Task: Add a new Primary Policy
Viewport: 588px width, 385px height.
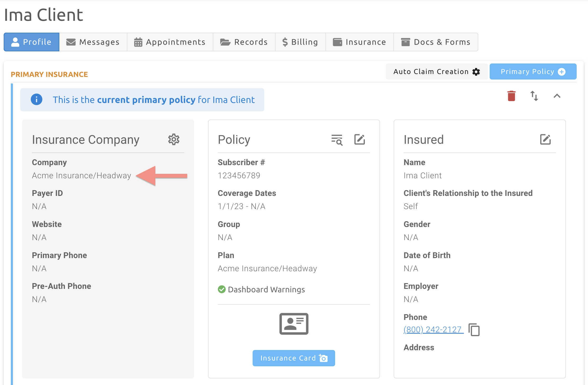Action: coord(533,72)
